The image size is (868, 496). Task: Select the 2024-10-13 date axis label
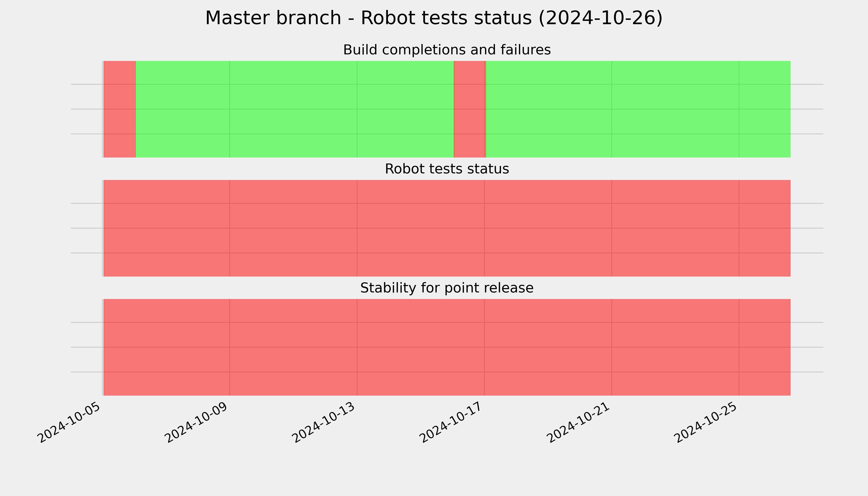coord(325,422)
